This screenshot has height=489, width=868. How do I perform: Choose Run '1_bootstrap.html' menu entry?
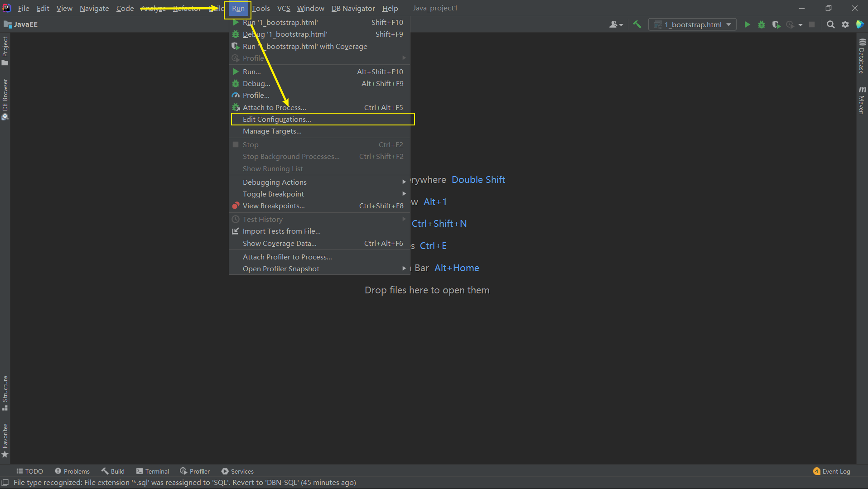(319, 22)
